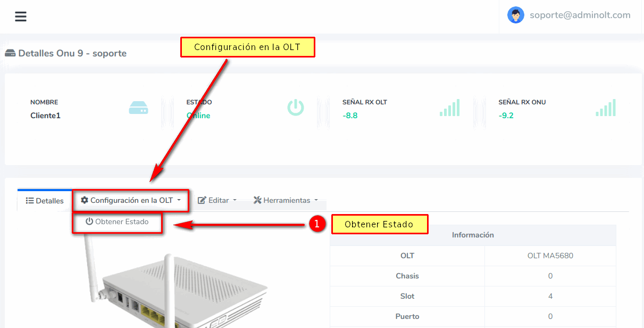The height and width of the screenshot is (328, 644).
Task: Expand the Herramientas dropdown
Action: click(286, 200)
